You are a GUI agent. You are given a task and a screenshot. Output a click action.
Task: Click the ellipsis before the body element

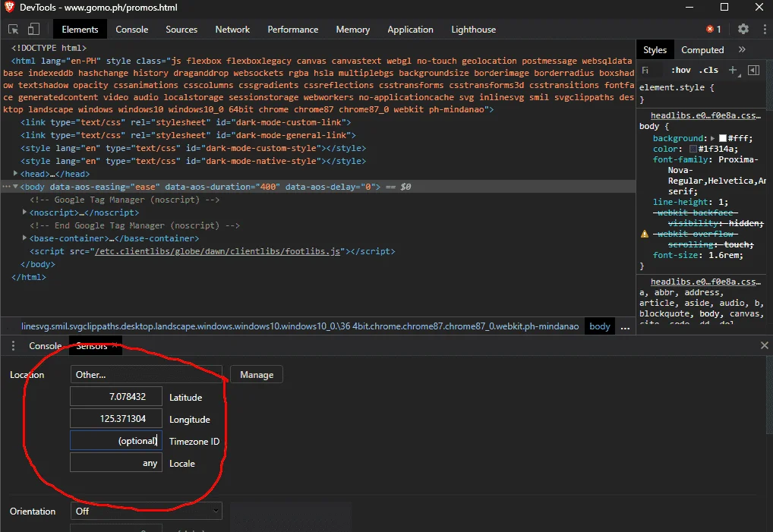coord(6,187)
